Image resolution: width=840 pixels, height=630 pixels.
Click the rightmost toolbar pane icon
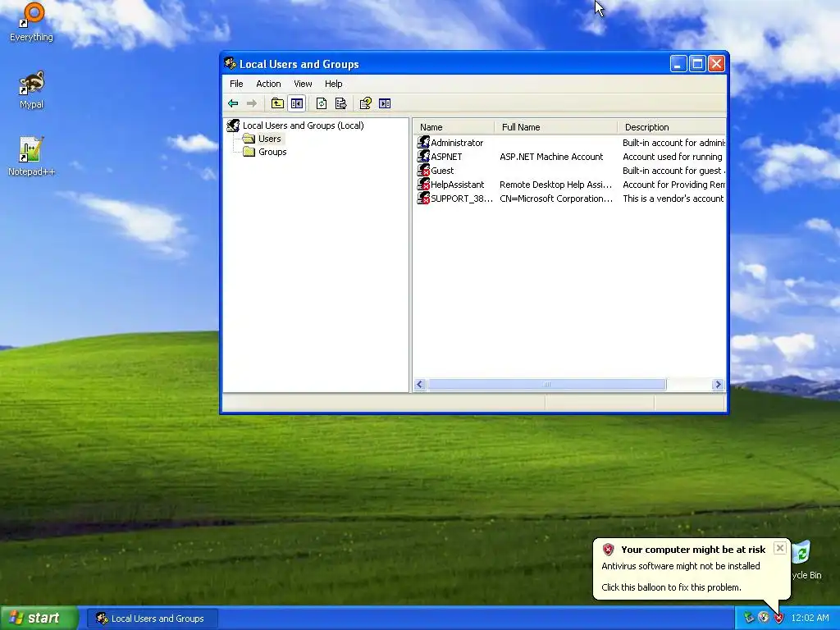pyautogui.click(x=385, y=103)
